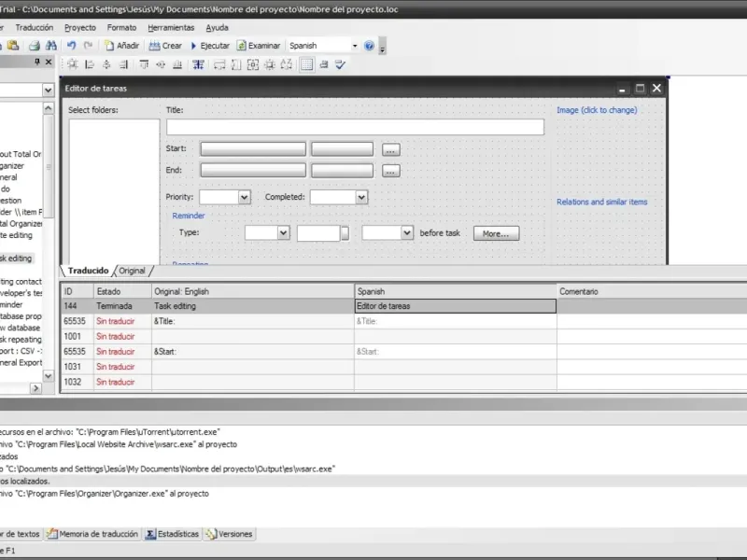Click the Title input field
Screen dimensions: 747x560
tap(355, 127)
